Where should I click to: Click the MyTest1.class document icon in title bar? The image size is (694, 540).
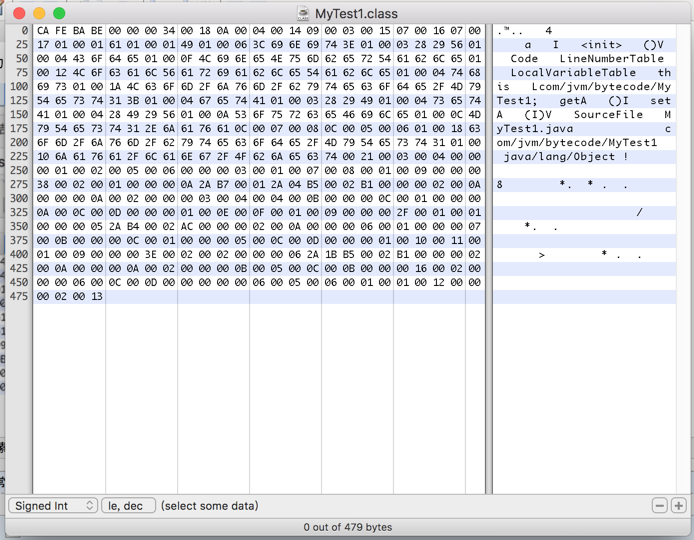coord(303,13)
